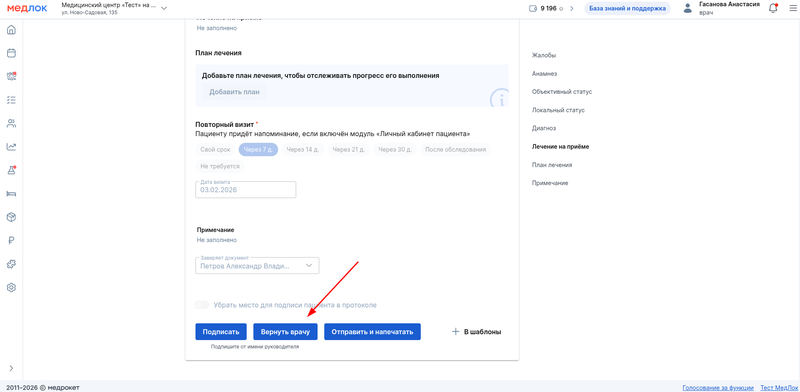This screenshot has width=800, height=392.
Task: Open the warehouse box icon in sidebar
Action: click(x=11, y=217)
